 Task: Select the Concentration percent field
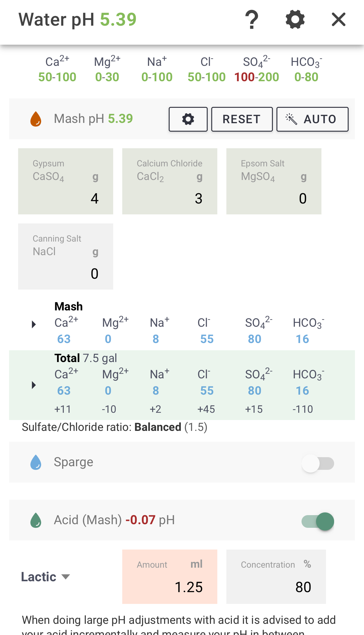click(x=276, y=577)
